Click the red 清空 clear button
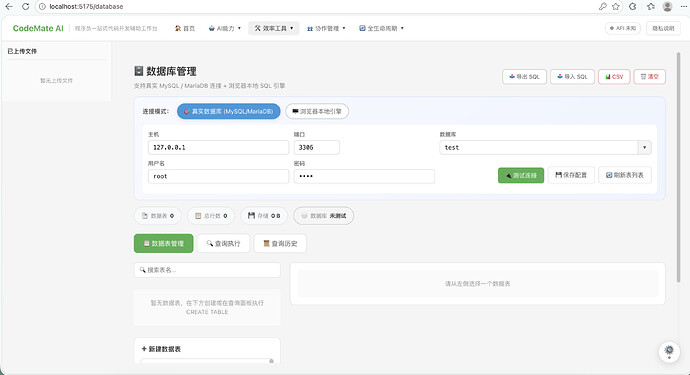Viewport: 690px width, 375px height. tap(650, 77)
